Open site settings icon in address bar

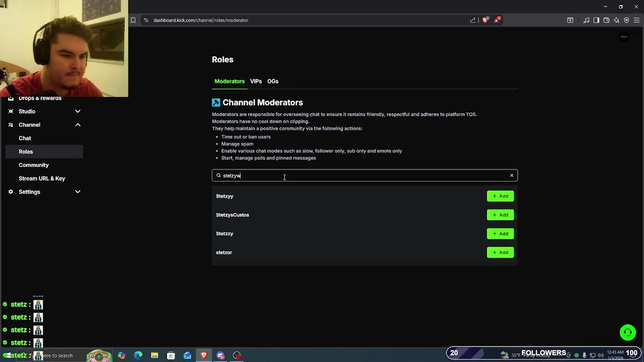[146, 20]
